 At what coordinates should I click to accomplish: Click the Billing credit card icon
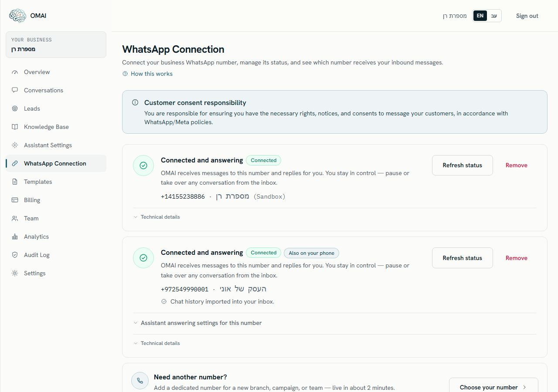(15, 200)
